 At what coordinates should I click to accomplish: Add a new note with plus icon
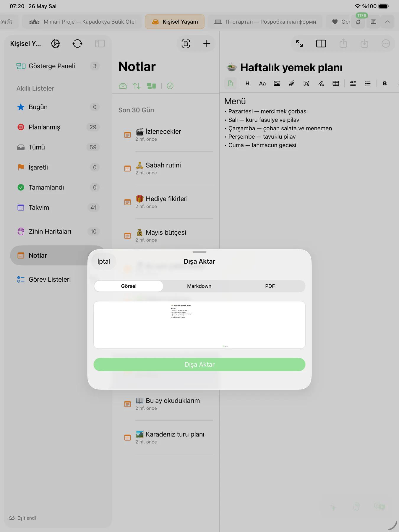(207, 44)
